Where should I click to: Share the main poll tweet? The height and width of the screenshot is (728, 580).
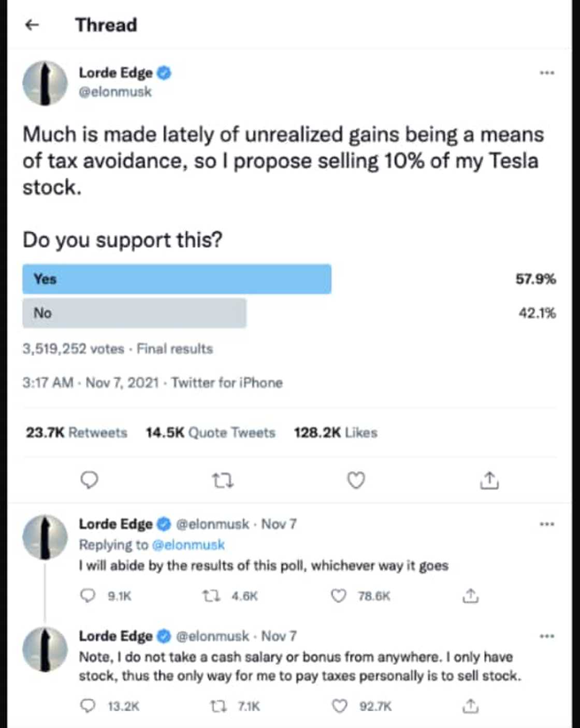tap(489, 480)
